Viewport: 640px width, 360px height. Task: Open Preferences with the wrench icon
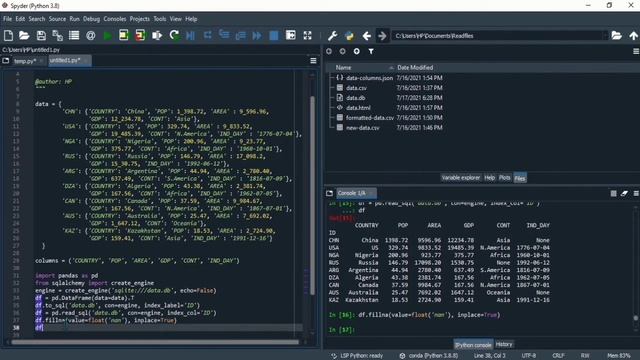click(333, 36)
